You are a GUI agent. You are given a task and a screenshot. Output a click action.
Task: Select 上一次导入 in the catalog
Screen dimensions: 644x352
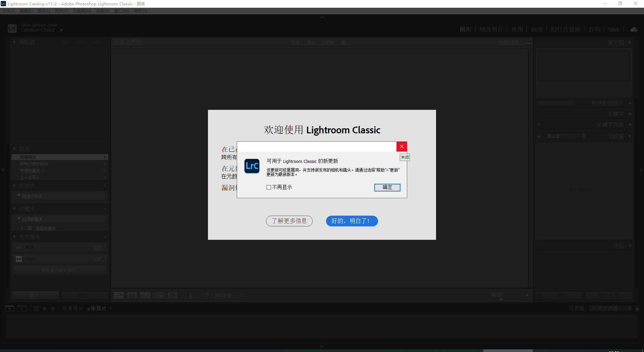tap(60, 177)
